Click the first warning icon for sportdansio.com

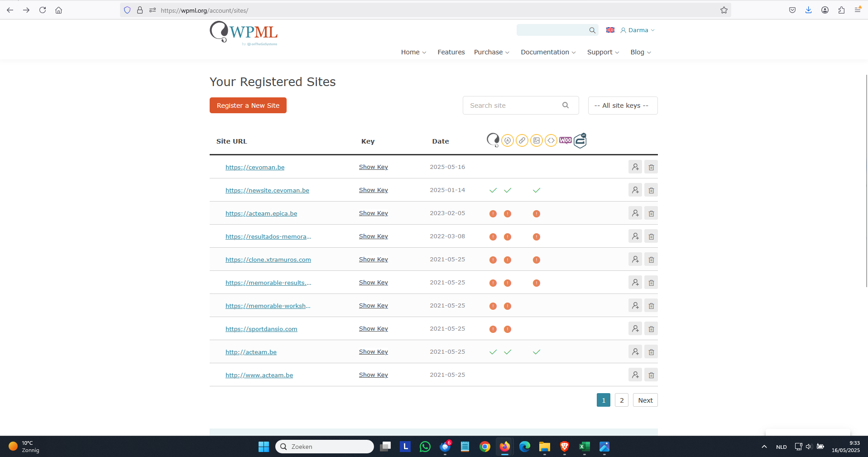coord(493,329)
